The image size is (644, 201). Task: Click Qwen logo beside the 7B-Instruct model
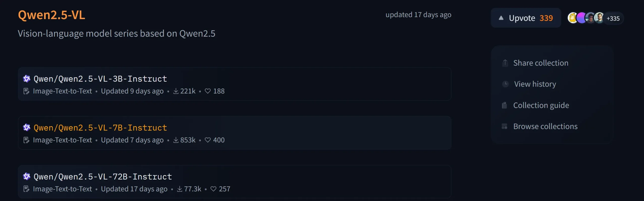tap(27, 128)
